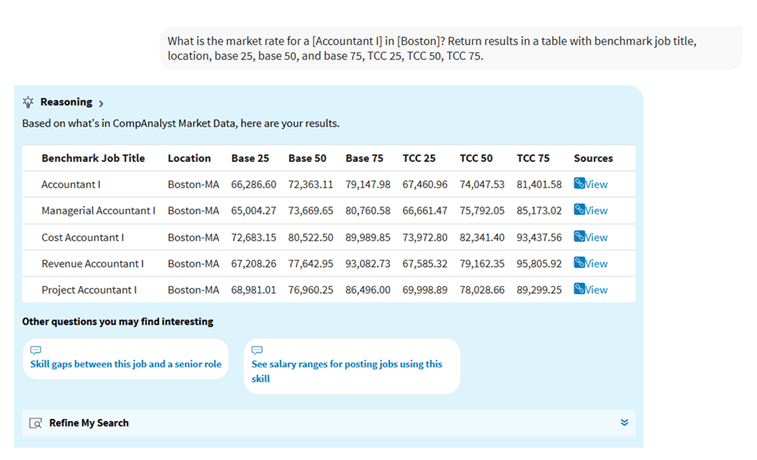Viewport: 757px width, 460px height.
Task: Click the 86,496.00 Base 75 value
Action: click(368, 290)
